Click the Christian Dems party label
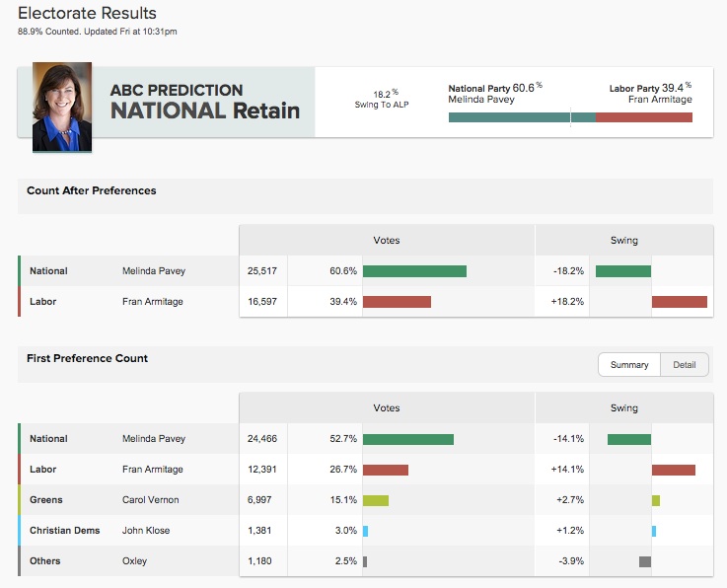Viewport: 727px width, 588px height. click(64, 531)
